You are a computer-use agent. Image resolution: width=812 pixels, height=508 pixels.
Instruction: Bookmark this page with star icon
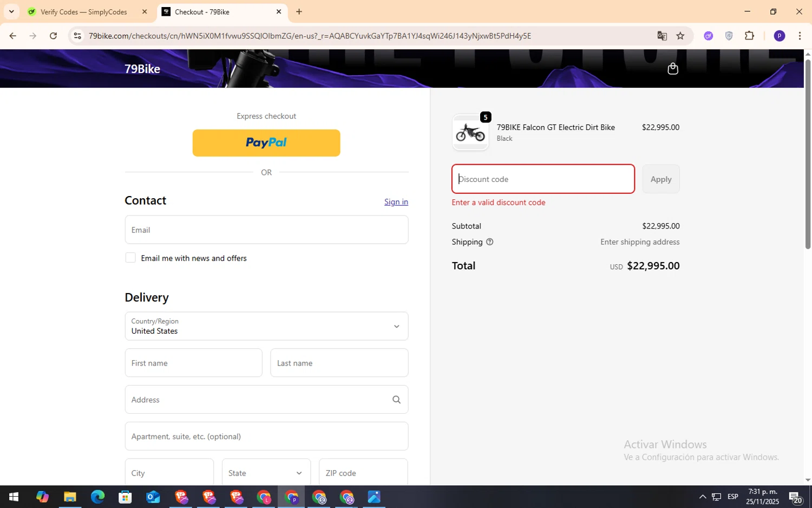pyautogui.click(x=680, y=36)
